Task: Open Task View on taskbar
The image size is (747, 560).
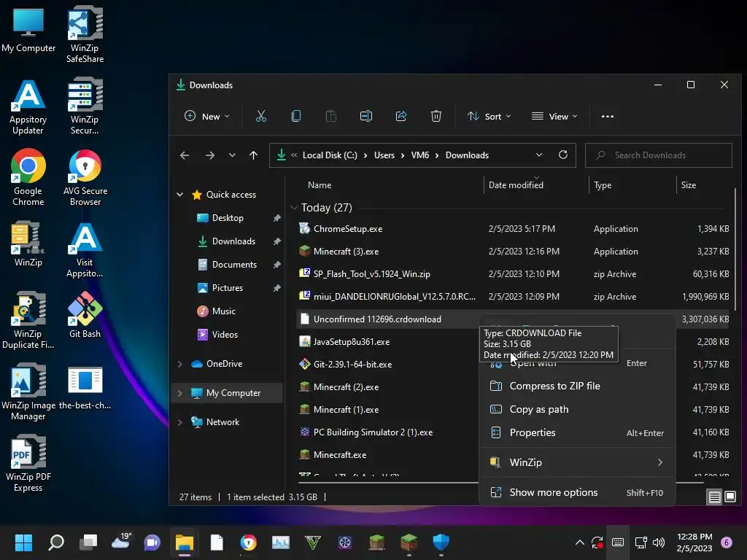Action: (88, 542)
